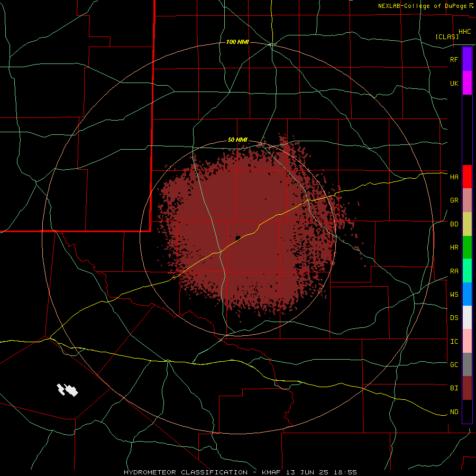Click the BD legend label
The image size is (476, 476).
pyautogui.click(x=454, y=224)
